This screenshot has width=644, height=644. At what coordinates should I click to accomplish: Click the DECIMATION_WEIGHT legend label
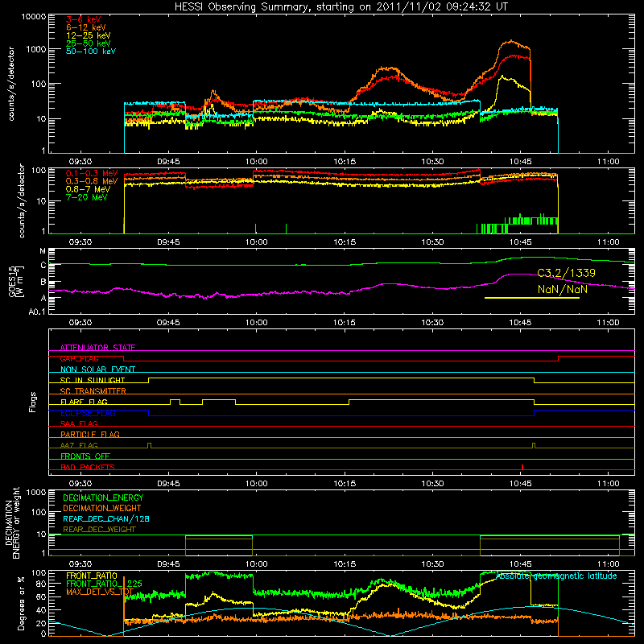pos(102,509)
